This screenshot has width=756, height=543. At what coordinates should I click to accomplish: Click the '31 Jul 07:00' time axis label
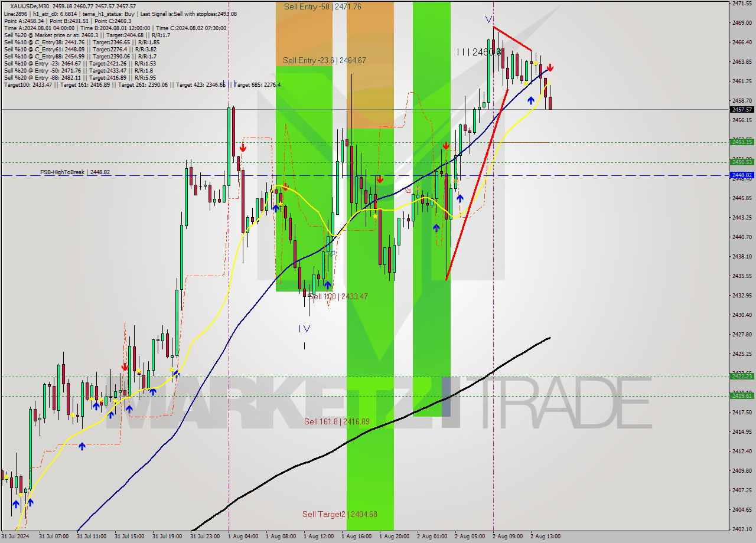pyautogui.click(x=54, y=537)
